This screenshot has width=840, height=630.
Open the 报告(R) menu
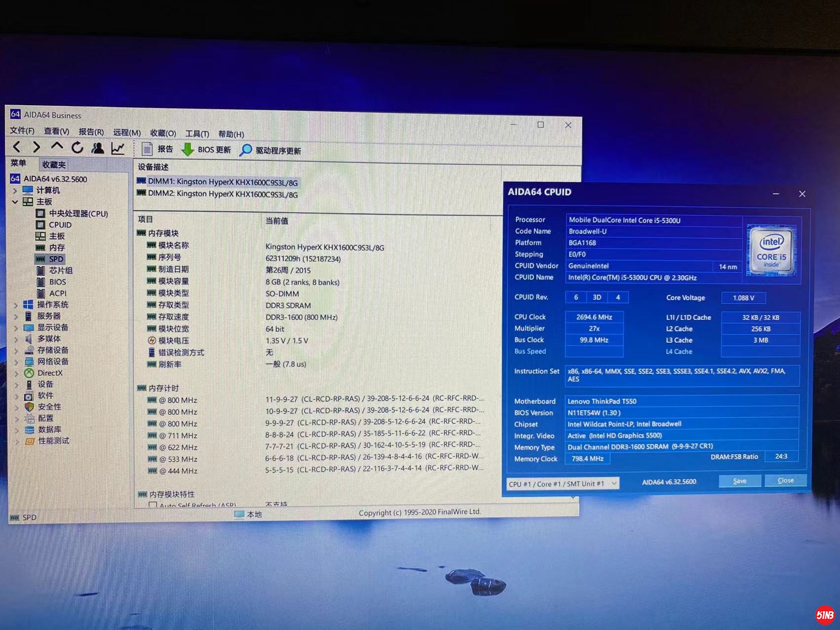(x=91, y=132)
